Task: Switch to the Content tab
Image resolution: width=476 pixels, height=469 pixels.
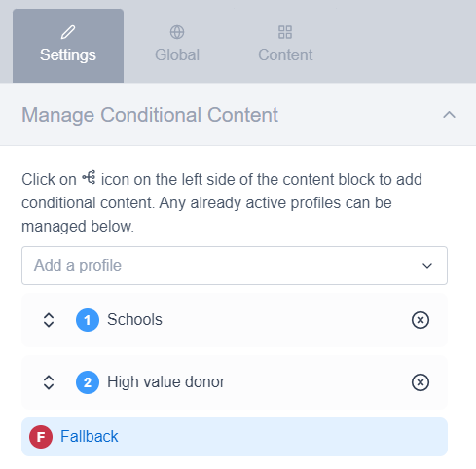Action: coord(285,46)
